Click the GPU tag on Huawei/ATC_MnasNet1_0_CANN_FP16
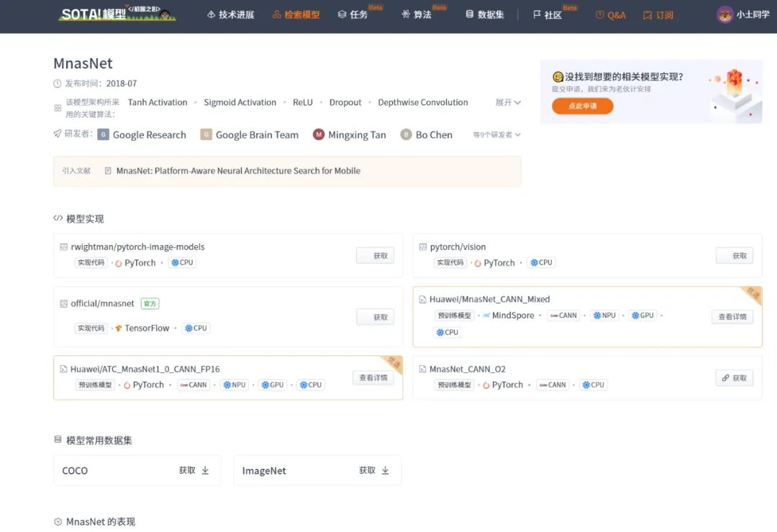 [273, 385]
